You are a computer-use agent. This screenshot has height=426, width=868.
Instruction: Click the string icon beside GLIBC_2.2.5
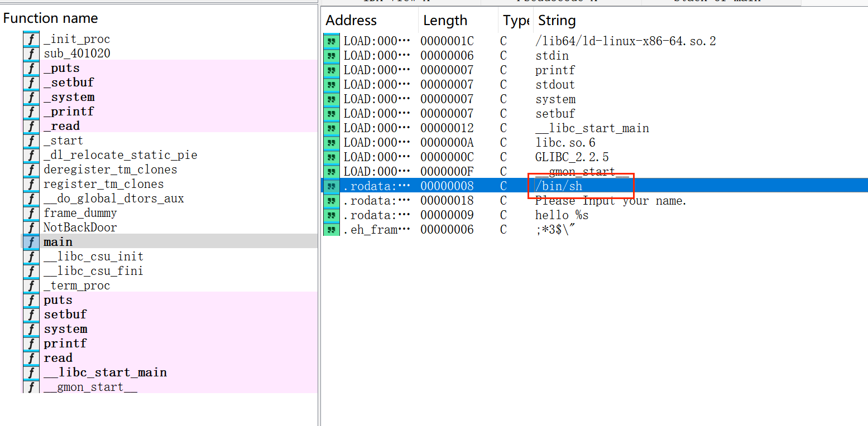(331, 157)
